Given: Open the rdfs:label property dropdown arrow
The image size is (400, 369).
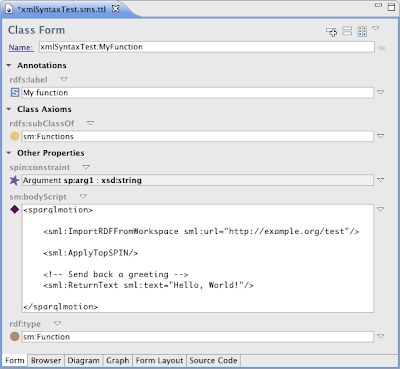Looking at the screenshot, I should (x=64, y=79).
